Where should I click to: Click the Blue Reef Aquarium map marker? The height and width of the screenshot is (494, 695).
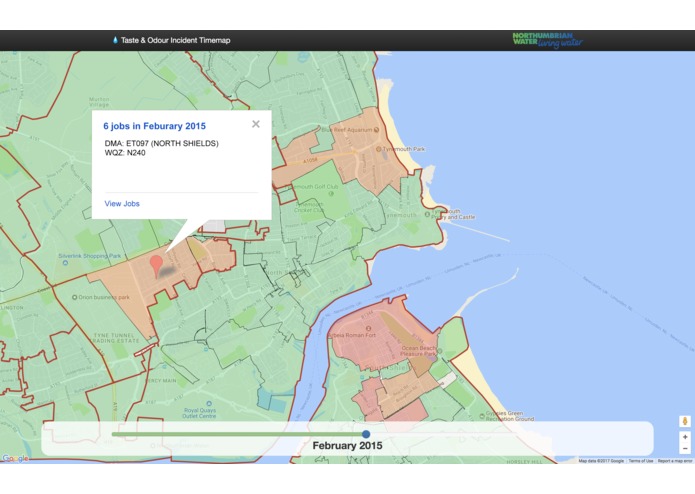click(376, 130)
